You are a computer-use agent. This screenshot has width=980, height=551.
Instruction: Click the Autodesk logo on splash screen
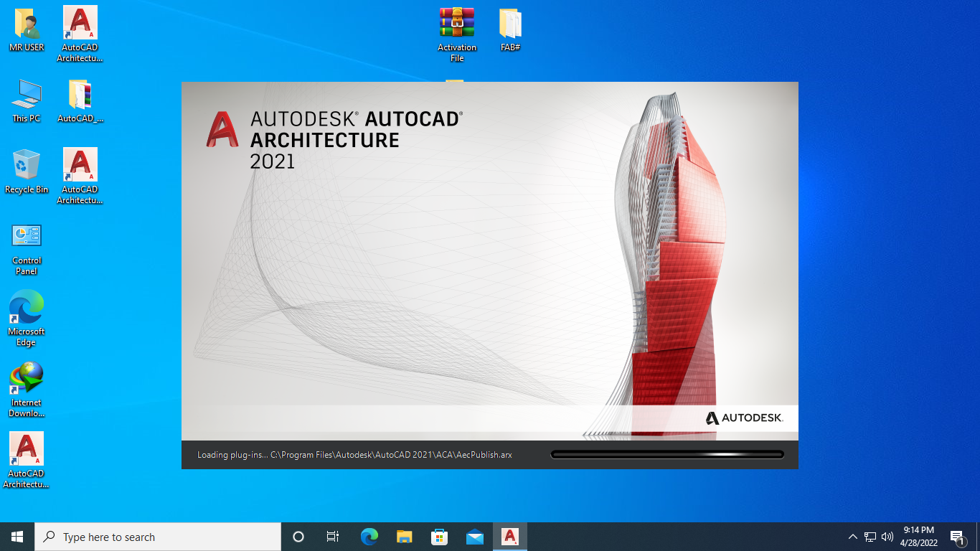744,418
